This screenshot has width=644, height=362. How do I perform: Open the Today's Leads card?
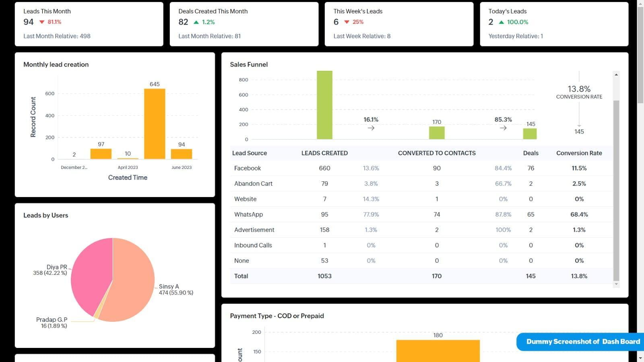(x=554, y=24)
